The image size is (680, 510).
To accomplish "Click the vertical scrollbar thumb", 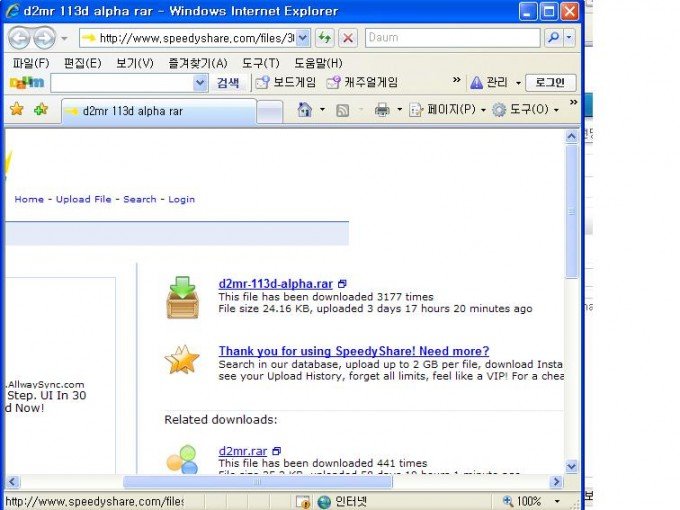I will (x=572, y=212).
